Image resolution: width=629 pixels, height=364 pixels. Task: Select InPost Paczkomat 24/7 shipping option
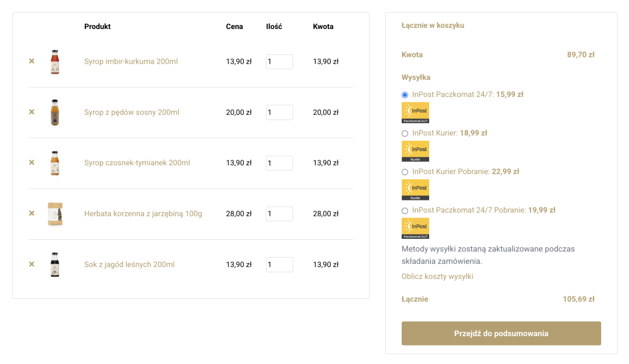pos(405,95)
